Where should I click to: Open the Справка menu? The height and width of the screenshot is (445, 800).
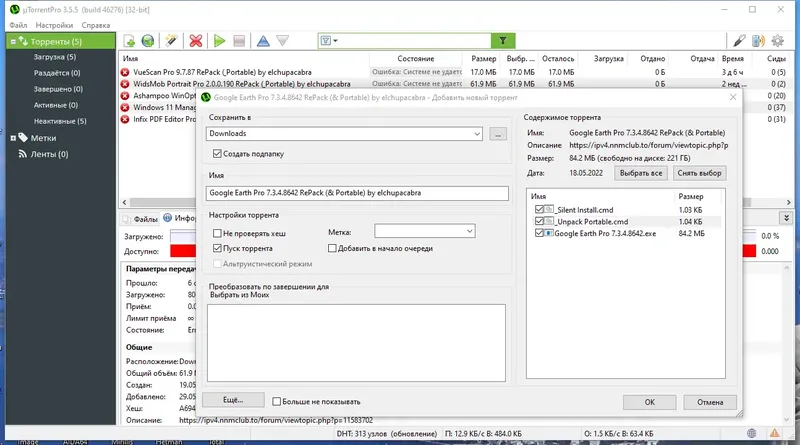pos(95,25)
